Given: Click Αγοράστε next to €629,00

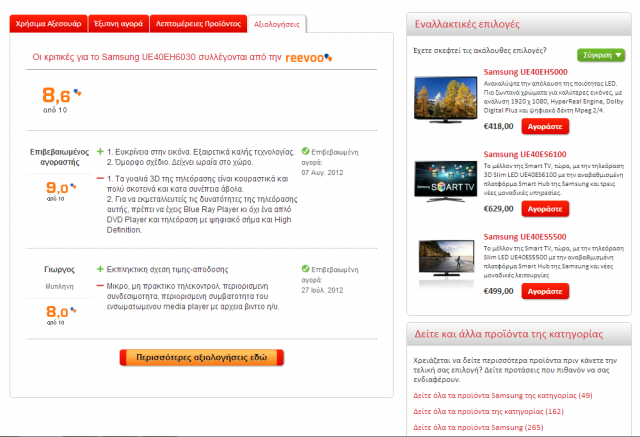Looking at the screenshot, I should pos(545,209).
